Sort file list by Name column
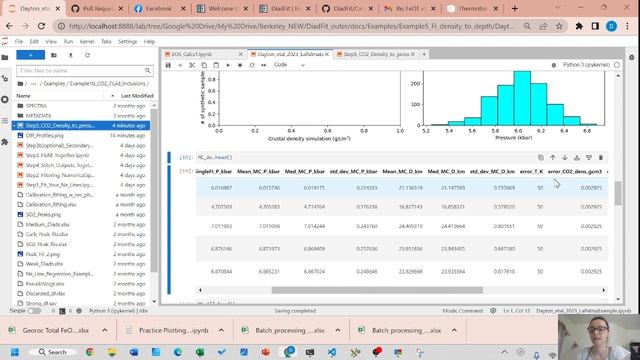The image size is (640, 360). [x=23, y=96]
